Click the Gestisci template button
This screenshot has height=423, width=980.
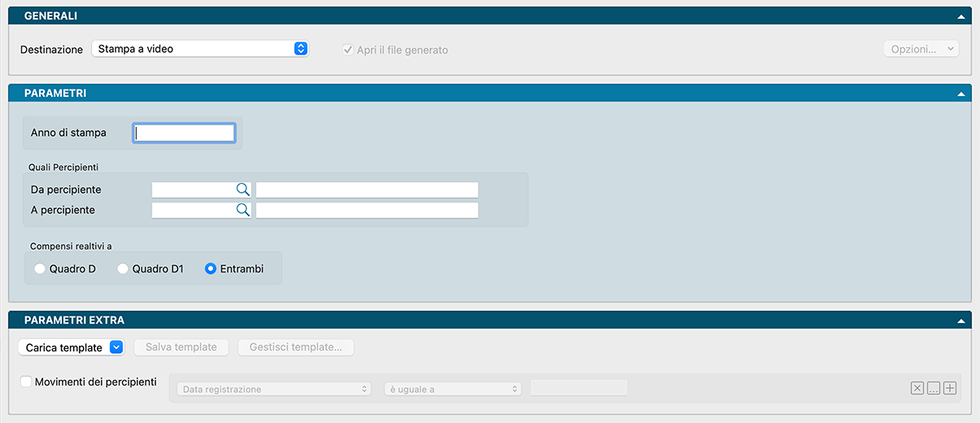[296, 347]
